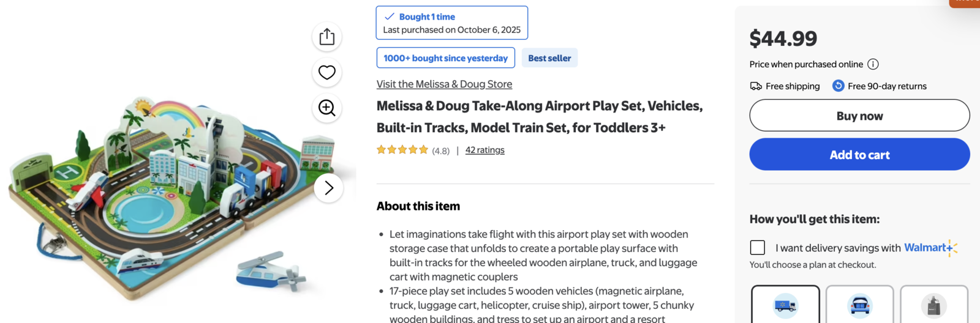Click the free shipping truck icon
980x323 pixels.
[756, 86]
